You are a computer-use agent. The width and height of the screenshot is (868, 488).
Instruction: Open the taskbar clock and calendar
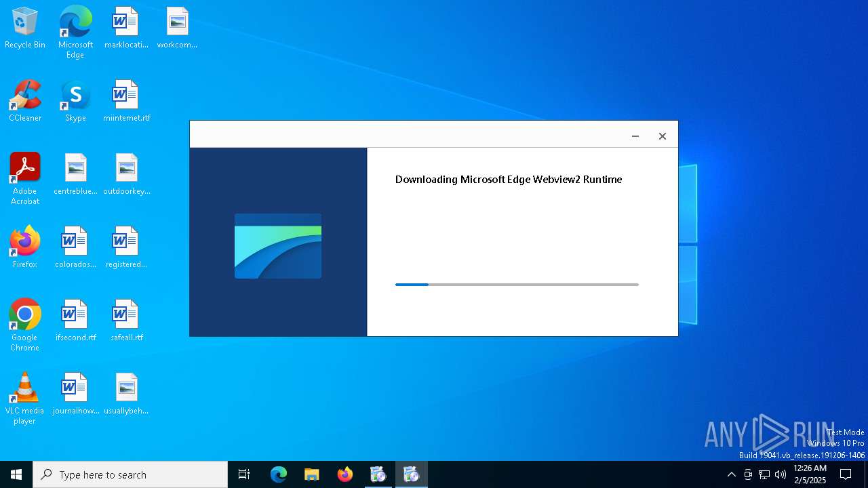[810, 474]
